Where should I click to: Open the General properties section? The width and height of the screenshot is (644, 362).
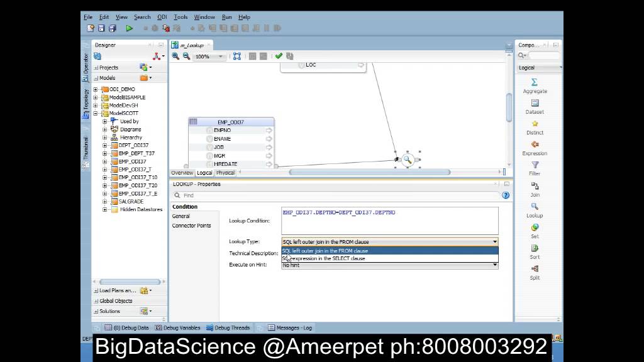point(180,216)
